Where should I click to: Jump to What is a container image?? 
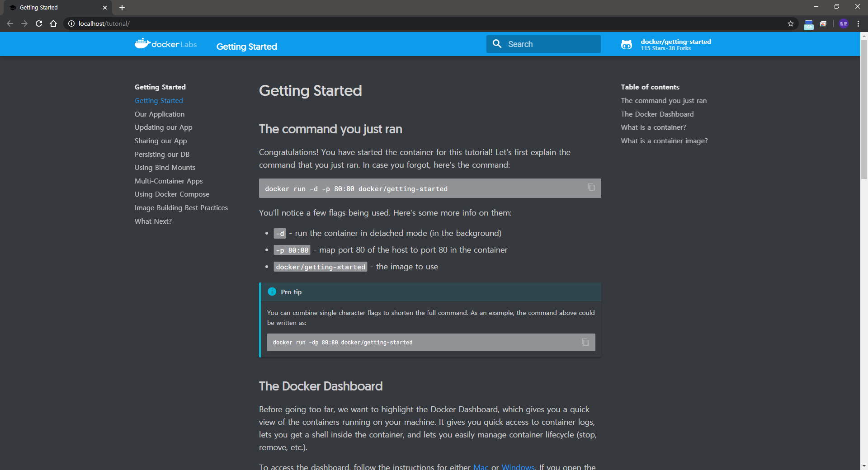[664, 141]
